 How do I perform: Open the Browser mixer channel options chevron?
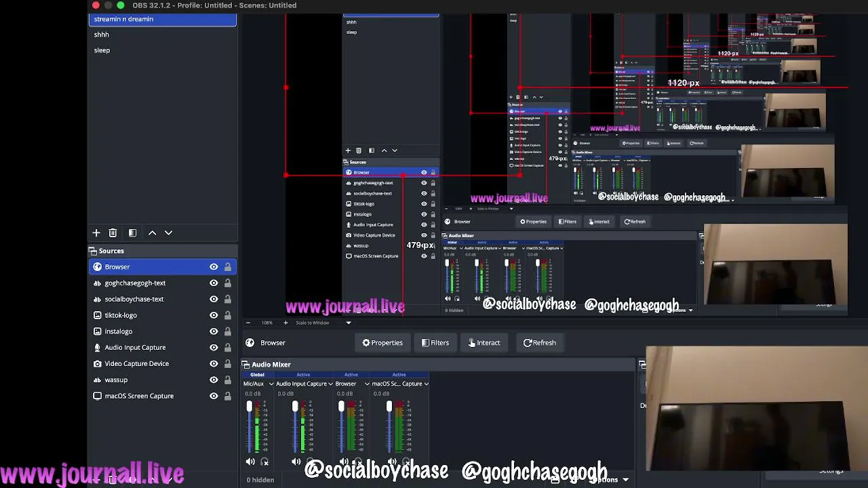[367, 384]
